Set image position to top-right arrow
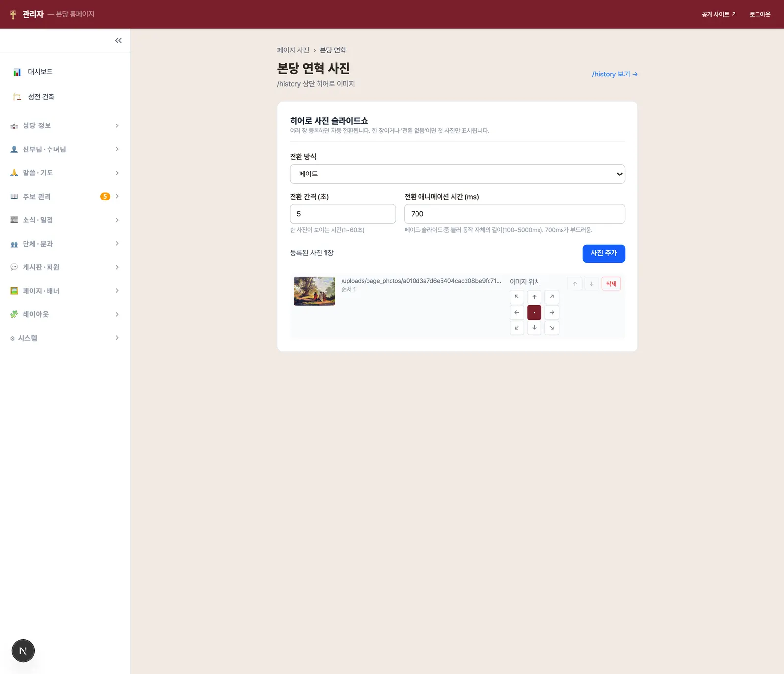784x674 pixels. [552, 297]
